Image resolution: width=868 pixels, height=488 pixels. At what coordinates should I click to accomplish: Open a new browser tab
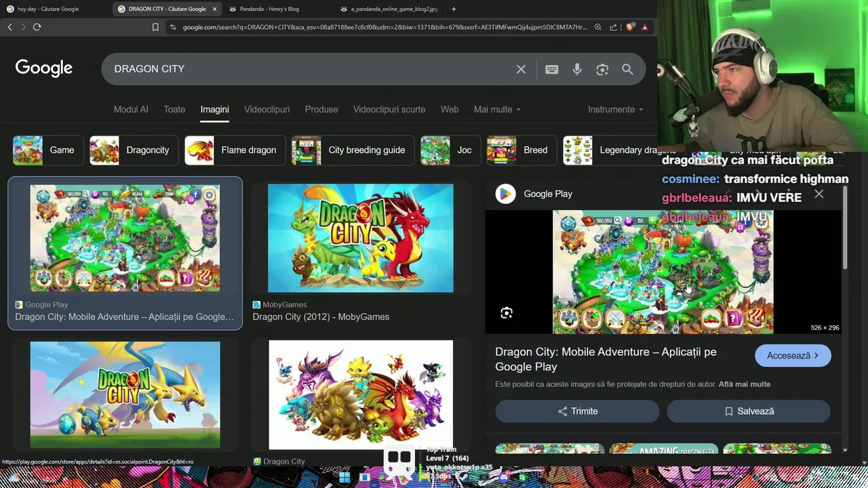(454, 9)
